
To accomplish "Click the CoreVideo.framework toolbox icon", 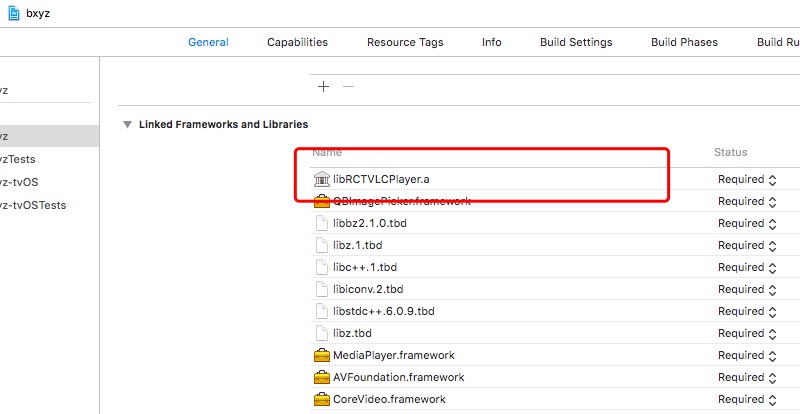I will [x=322, y=399].
